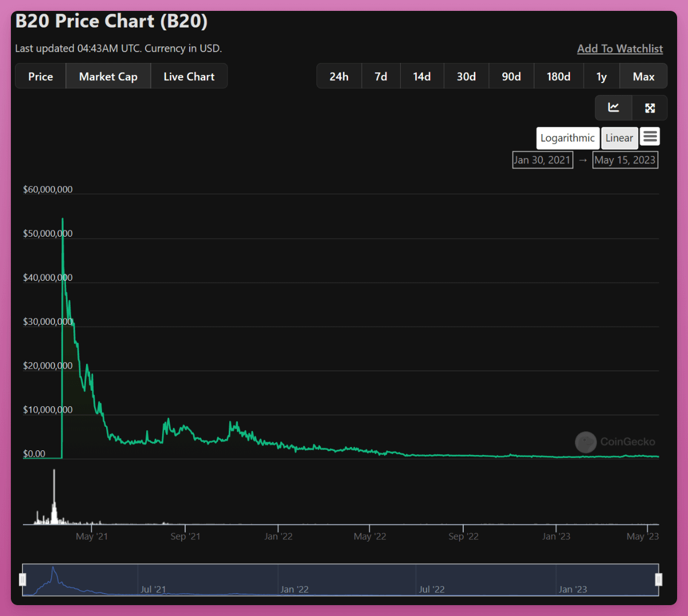This screenshot has width=688, height=616.
Task: Switch to Linear scale
Action: [x=619, y=138]
